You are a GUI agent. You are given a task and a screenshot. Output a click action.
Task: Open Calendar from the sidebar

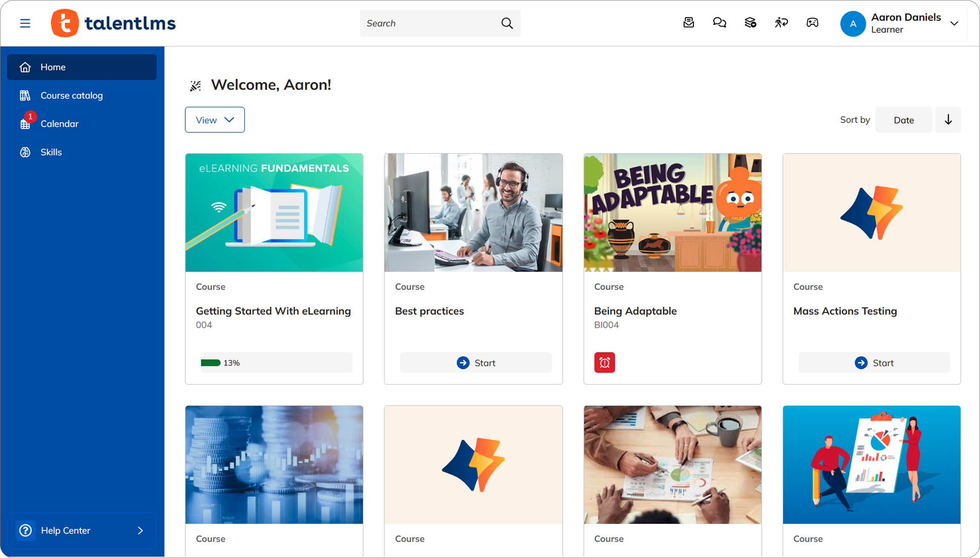click(60, 124)
